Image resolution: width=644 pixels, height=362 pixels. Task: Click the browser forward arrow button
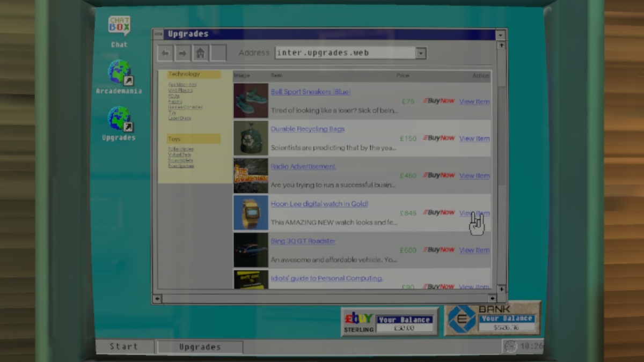182,53
